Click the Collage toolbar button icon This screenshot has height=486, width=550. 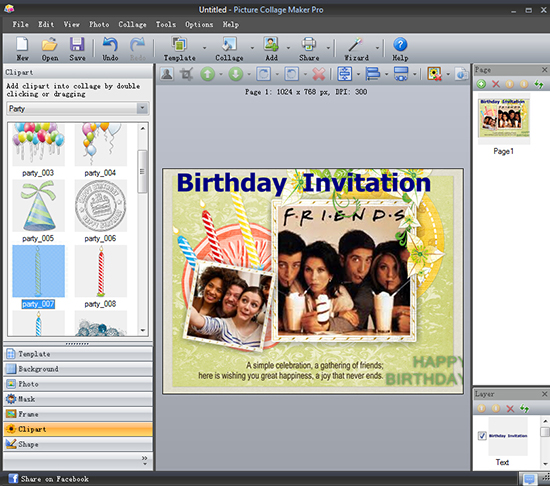pos(229,45)
